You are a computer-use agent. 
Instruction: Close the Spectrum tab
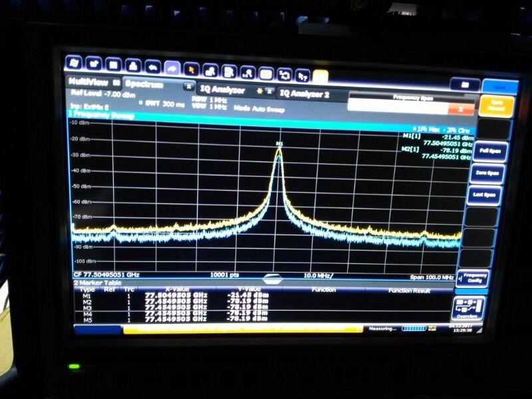(189, 86)
